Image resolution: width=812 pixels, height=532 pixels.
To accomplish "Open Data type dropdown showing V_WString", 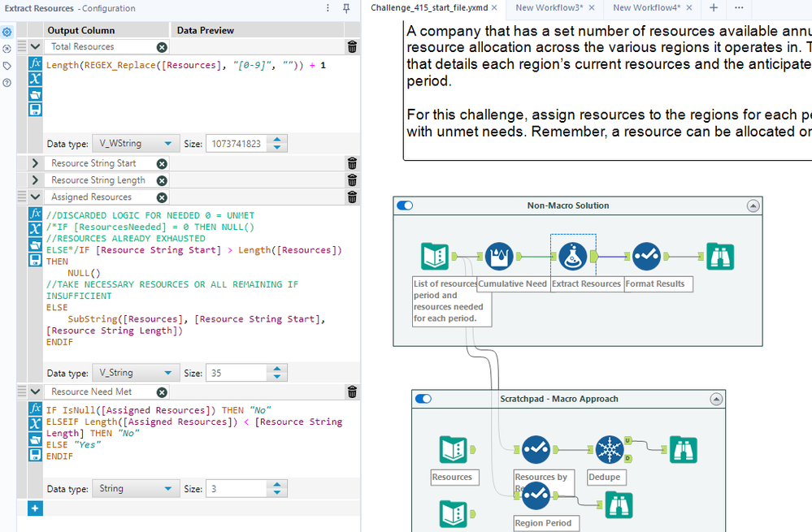I will [x=135, y=144].
